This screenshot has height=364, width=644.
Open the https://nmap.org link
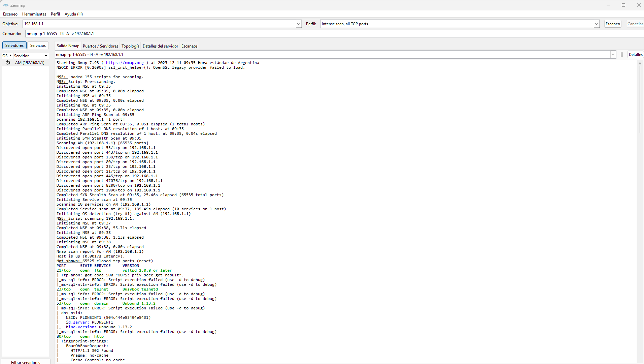point(125,63)
